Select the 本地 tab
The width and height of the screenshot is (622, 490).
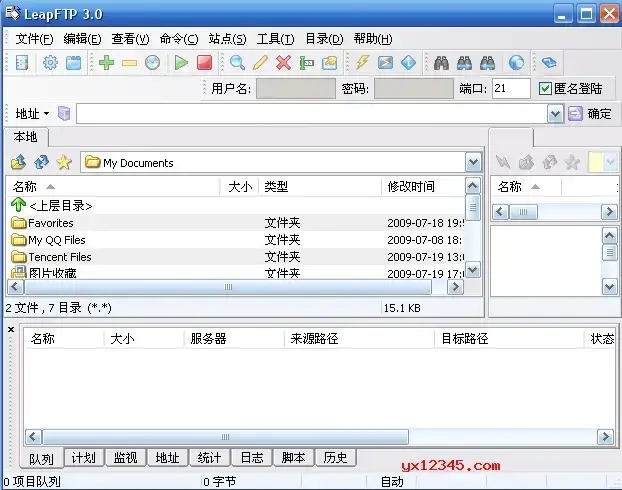click(25, 137)
